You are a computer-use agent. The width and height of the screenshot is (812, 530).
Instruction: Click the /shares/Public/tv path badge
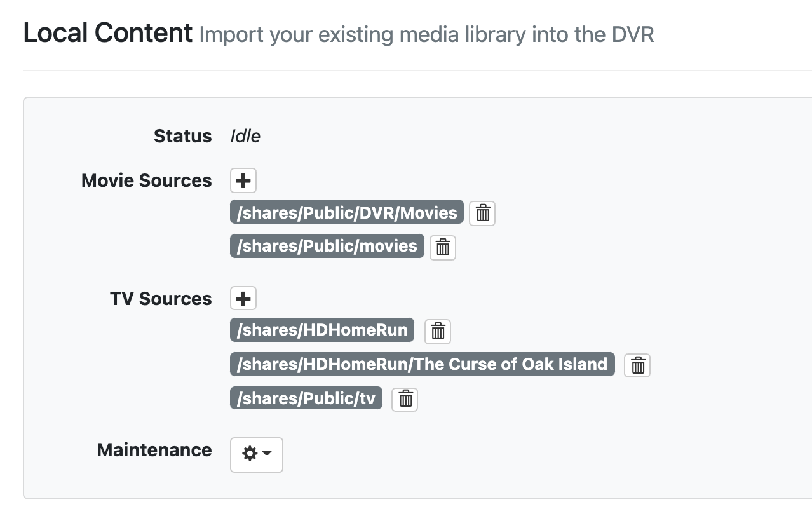click(x=306, y=398)
